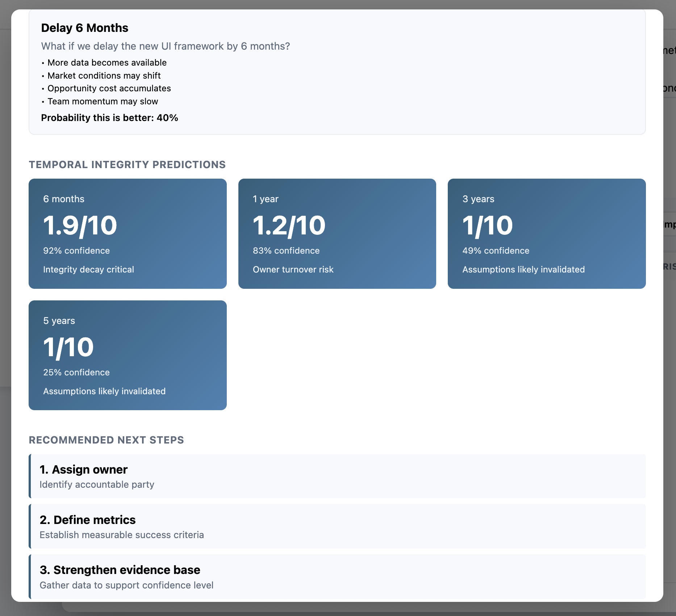The height and width of the screenshot is (616, 676).
Task: Open the 3 years prediction card
Action: (546, 233)
